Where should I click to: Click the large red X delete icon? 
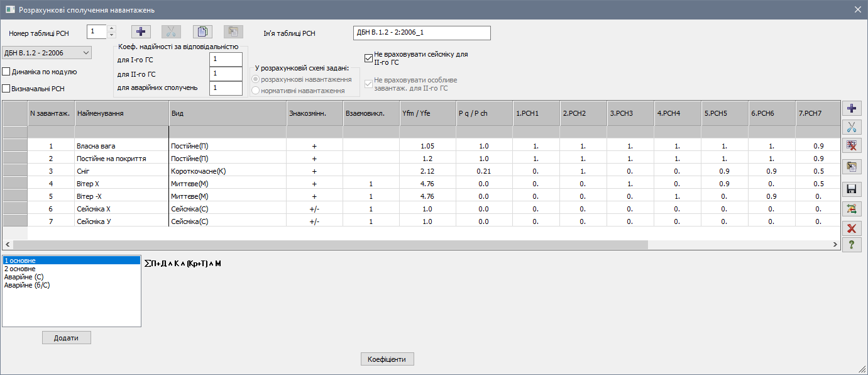(x=852, y=228)
